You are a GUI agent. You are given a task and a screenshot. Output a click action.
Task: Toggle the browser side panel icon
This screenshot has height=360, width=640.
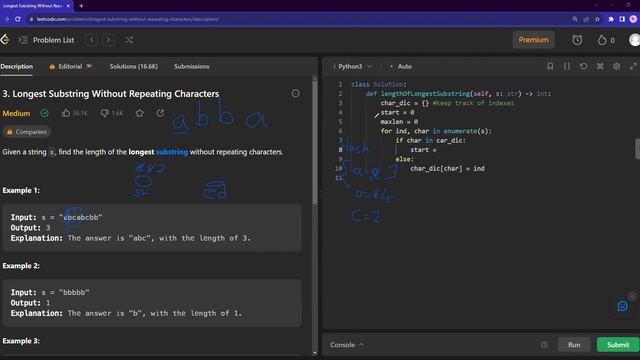tap(622, 19)
